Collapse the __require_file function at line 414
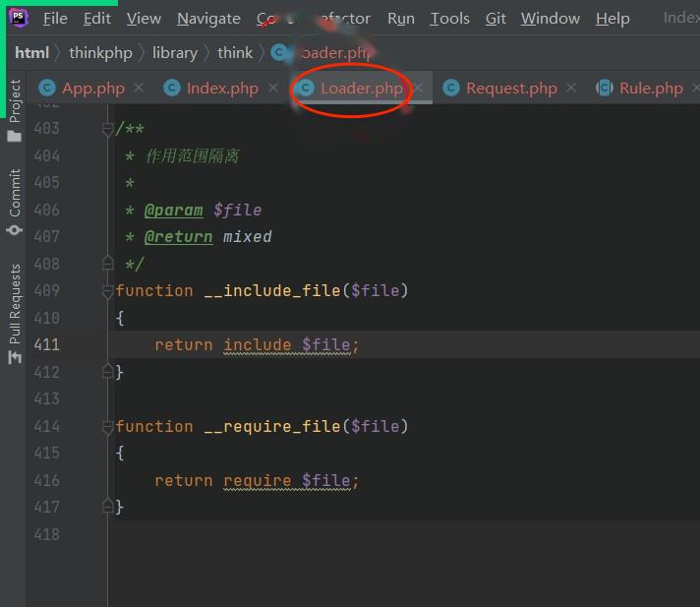This screenshot has height=607, width=700. click(107, 427)
